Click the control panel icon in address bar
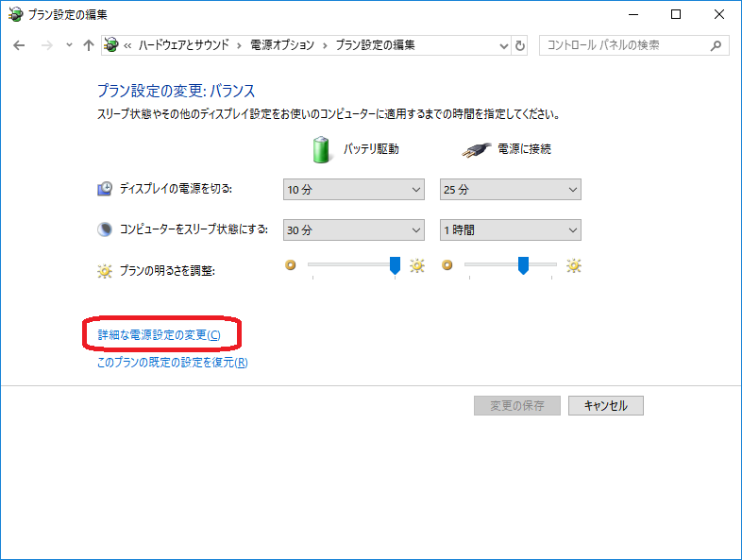The height and width of the screenshot is (560, 742). click(111, 45)
